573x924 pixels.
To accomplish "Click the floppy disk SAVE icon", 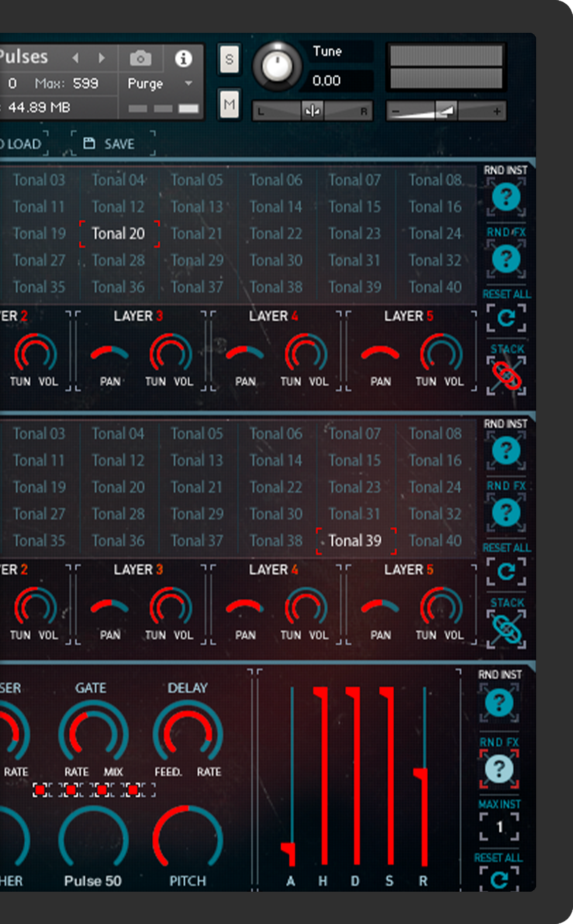I will click(89, 143).
